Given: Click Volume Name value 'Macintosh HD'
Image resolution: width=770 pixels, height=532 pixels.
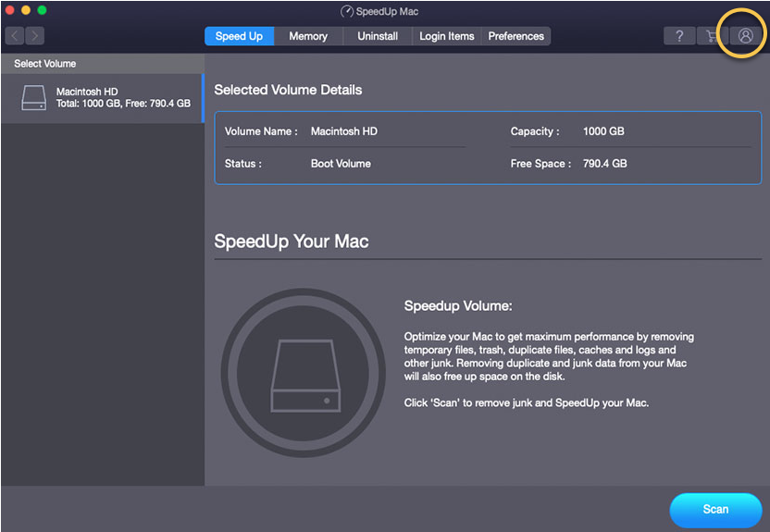Looking at the screenshot, I should coord(343,131).
